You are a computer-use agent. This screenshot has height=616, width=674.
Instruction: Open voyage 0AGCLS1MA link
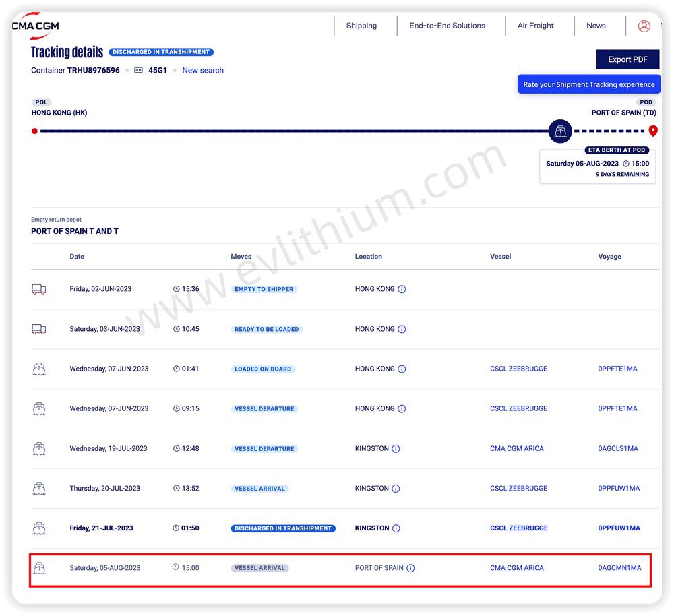click(618, 448)
